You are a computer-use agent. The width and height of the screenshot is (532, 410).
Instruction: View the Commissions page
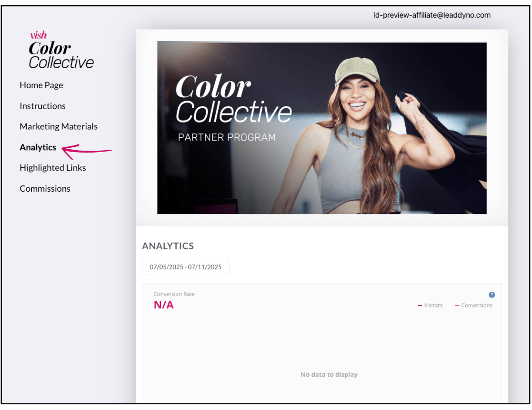pos(45,188)
